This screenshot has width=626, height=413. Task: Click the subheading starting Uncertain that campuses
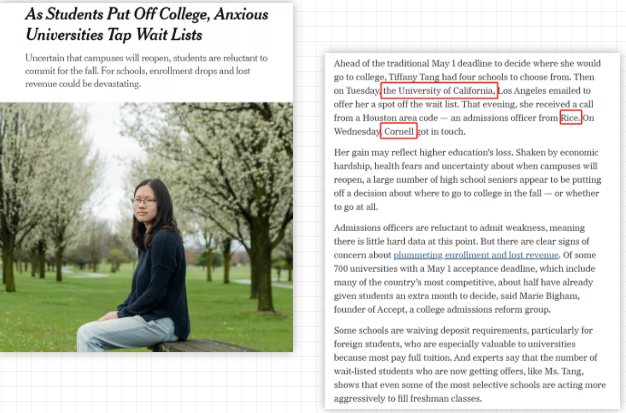(x=146, y=71)
